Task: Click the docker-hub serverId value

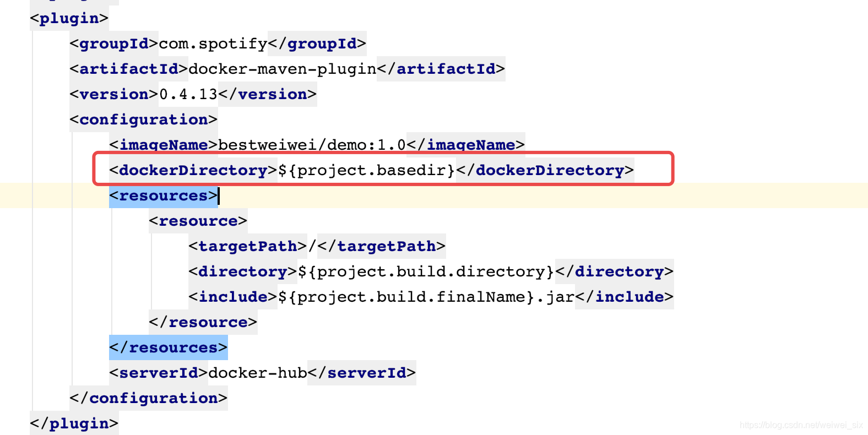Action: pyautogui.click(x=258, y=373)
